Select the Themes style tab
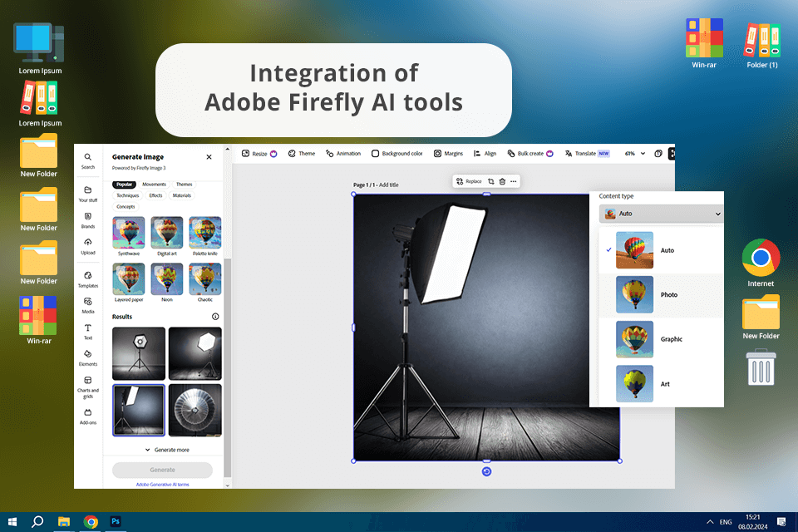This screenshot has height=532, width=798. pos(185,185)
